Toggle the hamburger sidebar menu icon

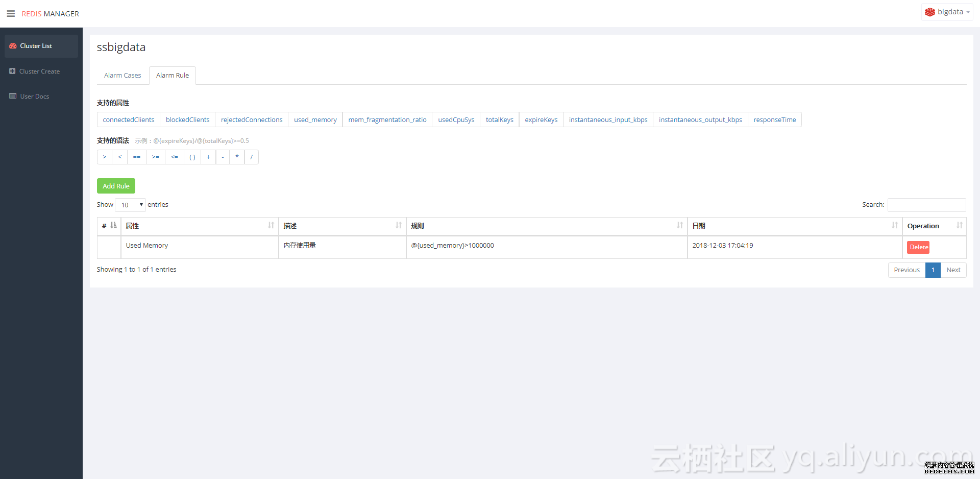(11, 14)
